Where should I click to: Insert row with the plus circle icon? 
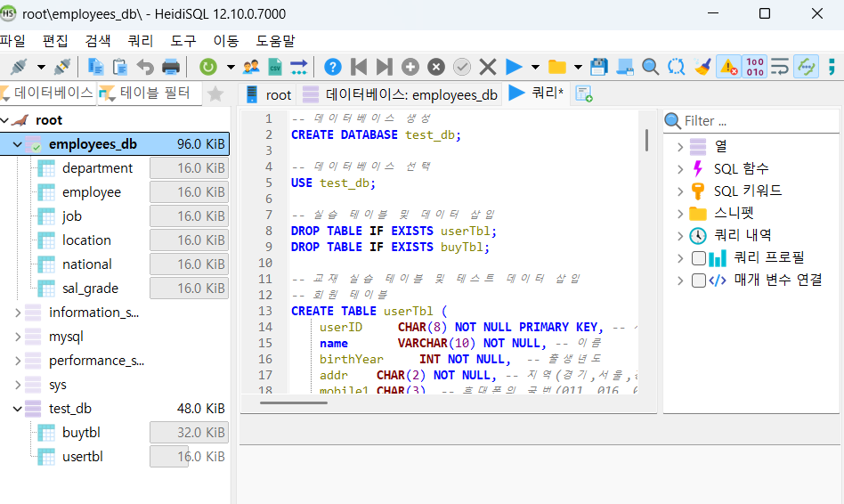(410, 67)
